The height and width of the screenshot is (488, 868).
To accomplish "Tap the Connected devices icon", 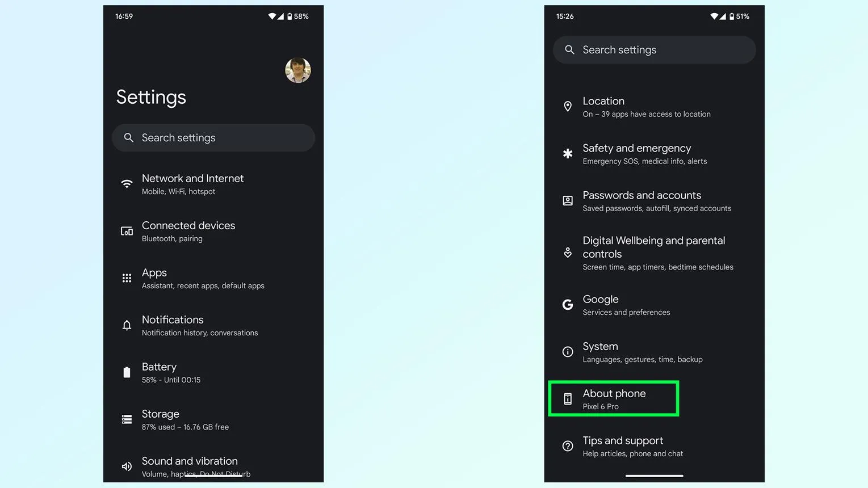I will (x=127, y=231).
